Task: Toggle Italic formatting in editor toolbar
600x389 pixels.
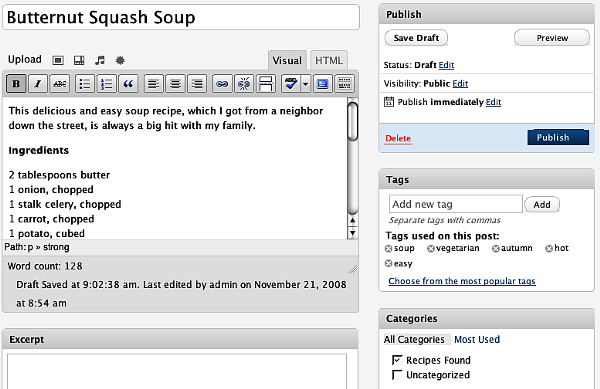Action: pos(38,83)
